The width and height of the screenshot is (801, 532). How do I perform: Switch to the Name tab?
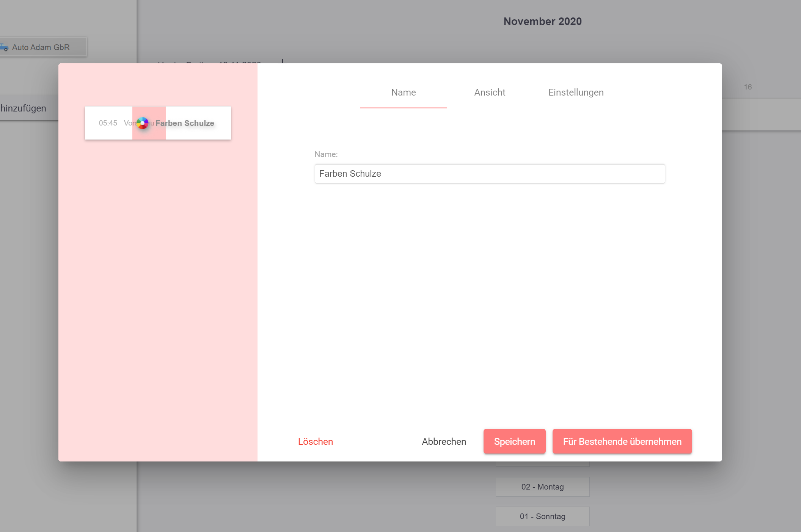pos(403,93)
